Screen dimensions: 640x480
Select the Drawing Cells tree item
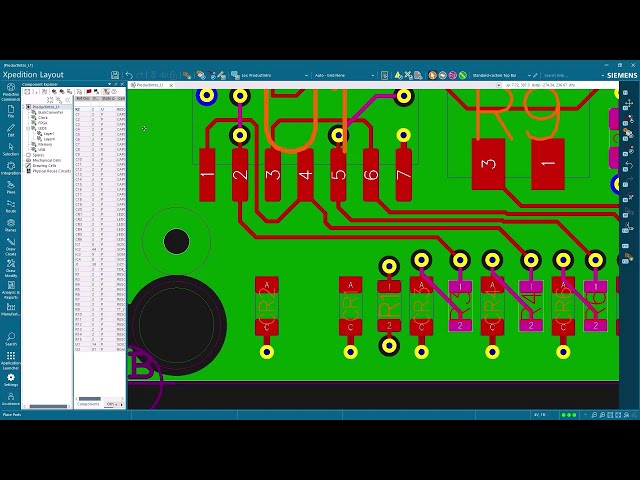(44, 166)
